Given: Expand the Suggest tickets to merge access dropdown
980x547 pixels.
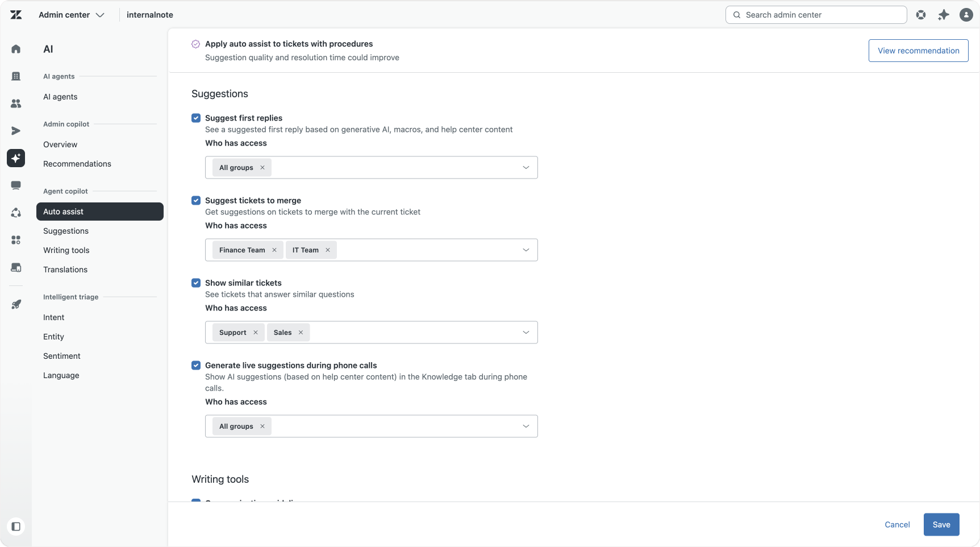Looking at the screenshot, I should (526, 250).
